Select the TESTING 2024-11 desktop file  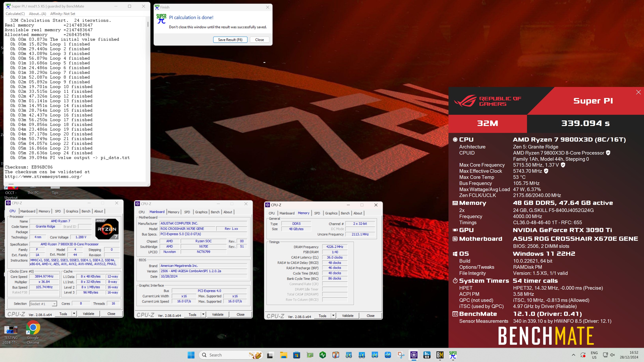pos(11,335)
